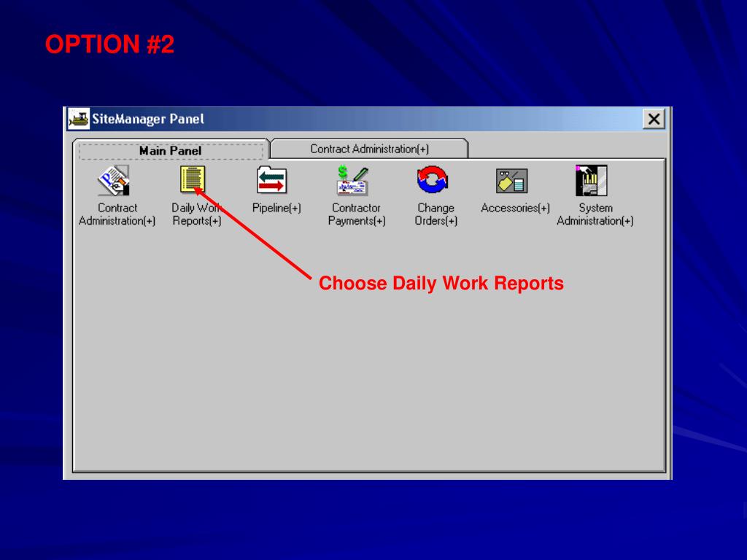This screenshot has width=747, height=560.
Task: Switch to the Contract Administration(+) tab
Action: (369, 149)
